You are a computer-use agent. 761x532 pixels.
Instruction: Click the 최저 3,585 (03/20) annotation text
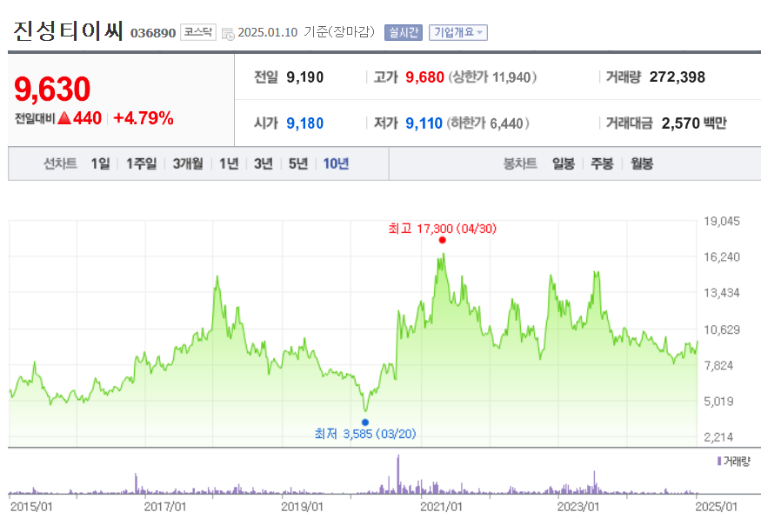(x=365, y=434)
